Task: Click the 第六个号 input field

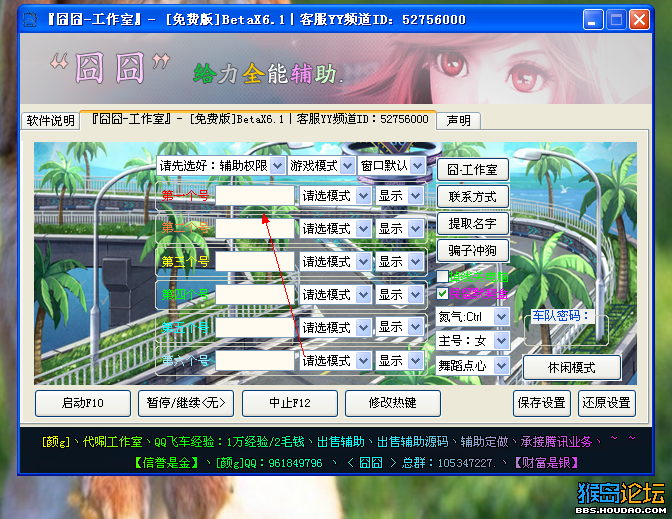Action: click(x=255, y=360)
